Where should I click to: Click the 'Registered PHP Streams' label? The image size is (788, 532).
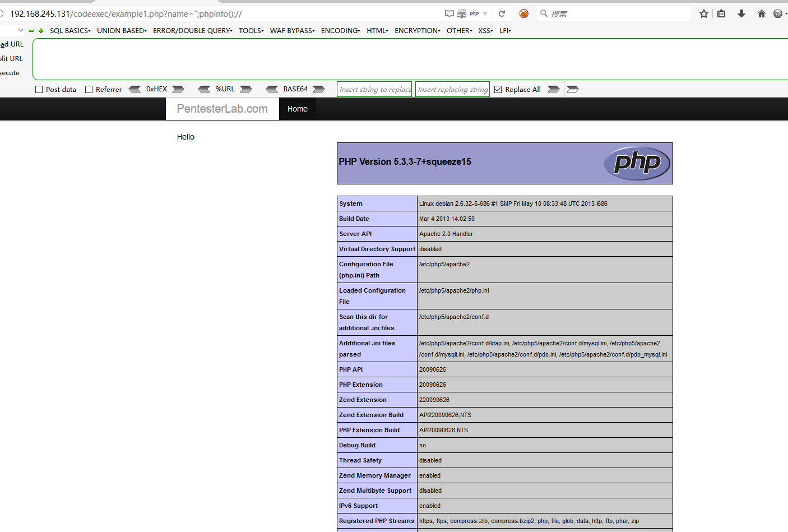377,521
